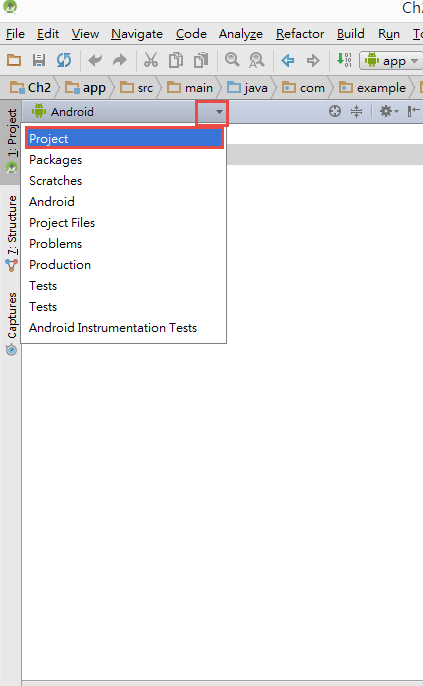Open the View menu
The width and height of the screenshot is (423, 686).
click(85, 34)
